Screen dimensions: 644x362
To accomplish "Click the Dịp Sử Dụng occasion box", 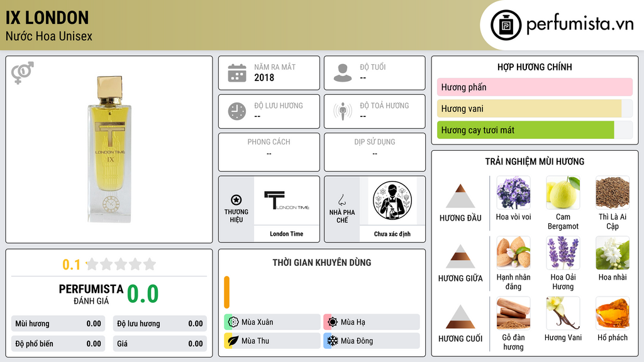I will point(375,152).
